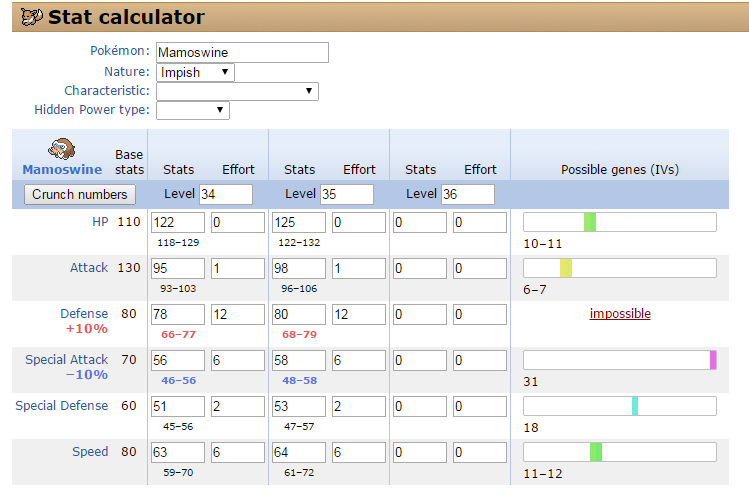Image resolution: width=749 pixels, height=500 pixels.
Task: Click the Special Defense stat field showing 51
Action: click(178, 406)
